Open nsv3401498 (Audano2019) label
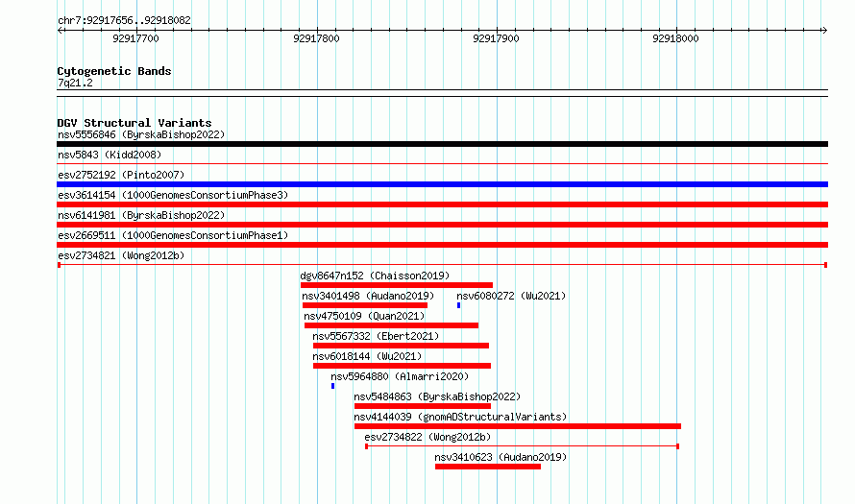 368,296
